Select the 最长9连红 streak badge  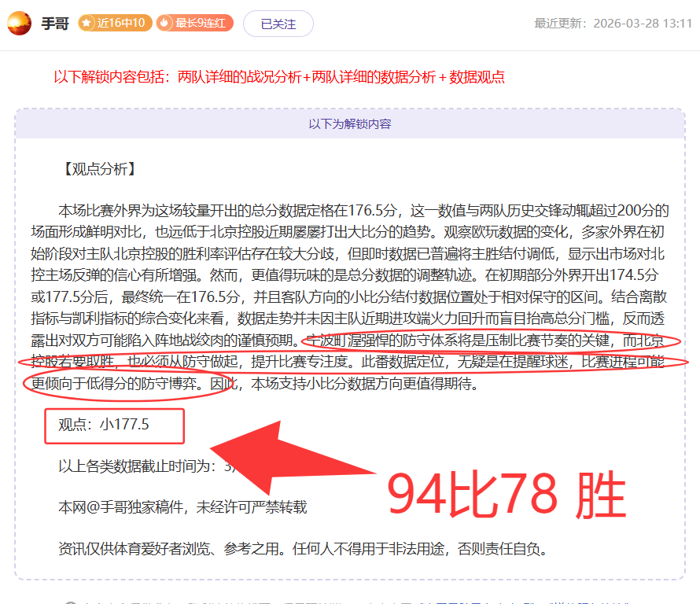pos(195,24)
